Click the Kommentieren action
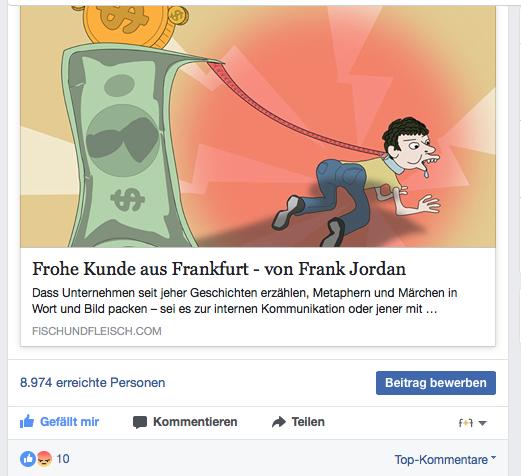 click(185, 422)
